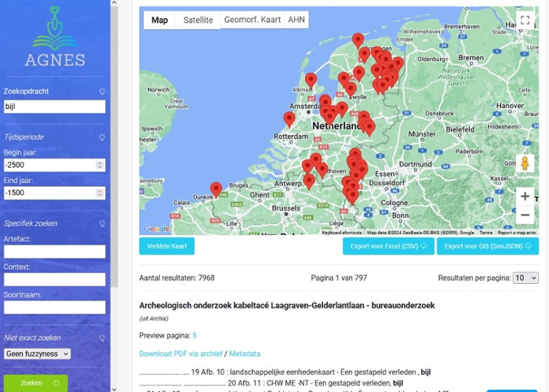Open preview pagina 5 link

(x=195, y=336)
